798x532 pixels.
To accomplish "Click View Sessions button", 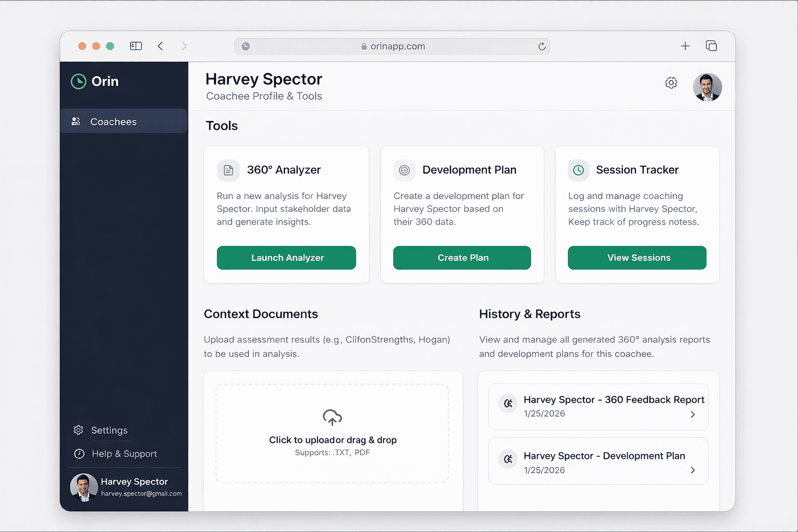I will [637, 258].
